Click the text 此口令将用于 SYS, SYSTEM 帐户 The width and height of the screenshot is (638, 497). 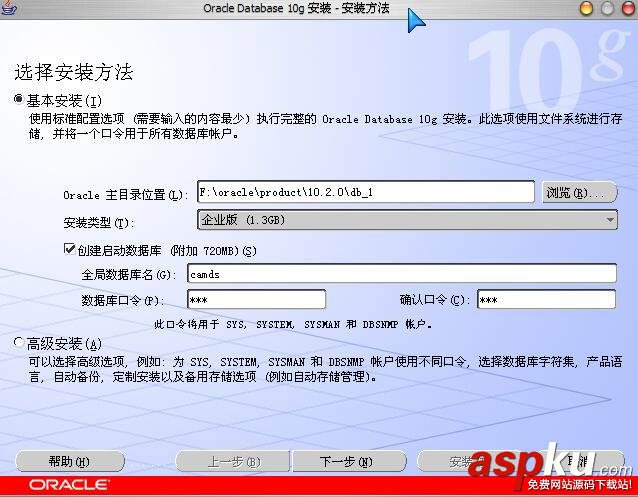[293, 324]
